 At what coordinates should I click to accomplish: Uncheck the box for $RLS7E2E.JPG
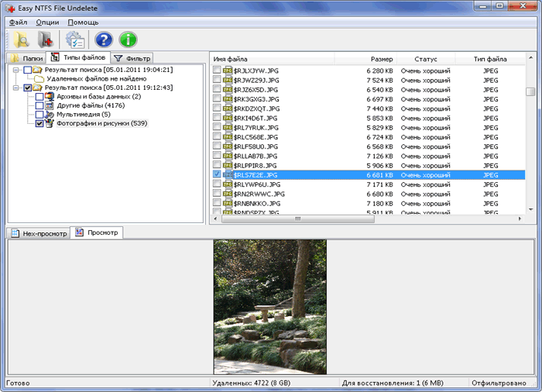(216, 174)
